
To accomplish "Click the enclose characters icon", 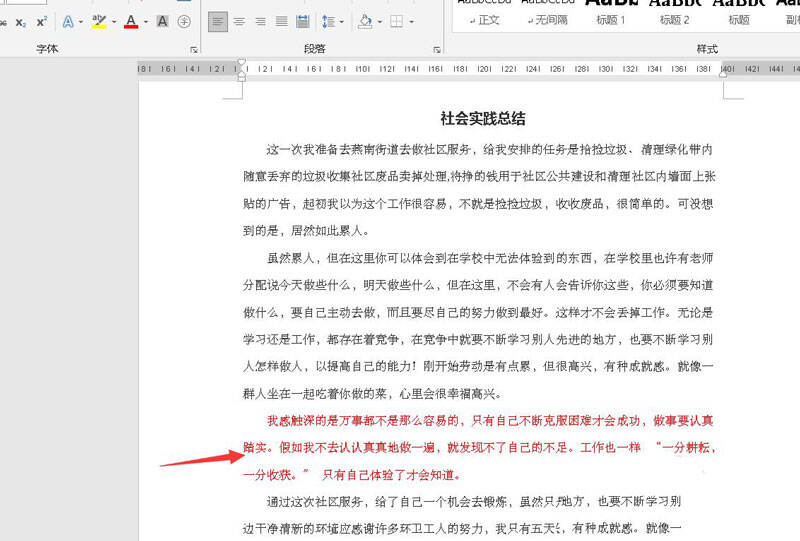I will click(183, 21).
